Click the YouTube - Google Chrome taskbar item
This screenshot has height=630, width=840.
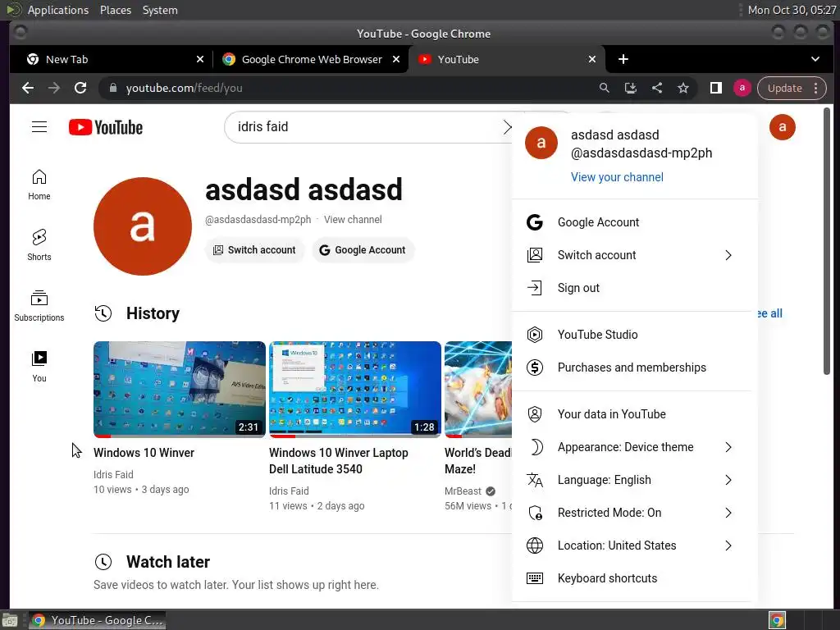tap(97, 620)
